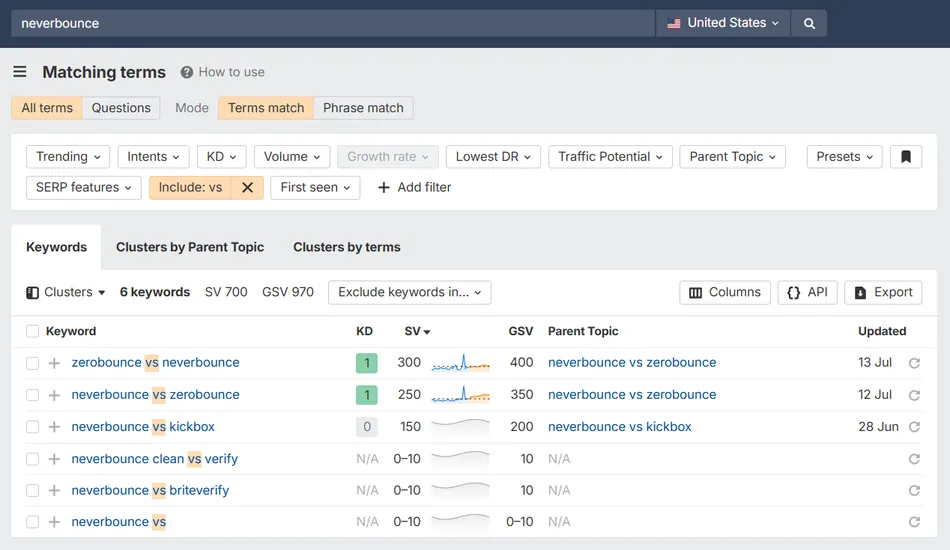Refresh neverbounce clean vs verify row

(x=914, y=459)
